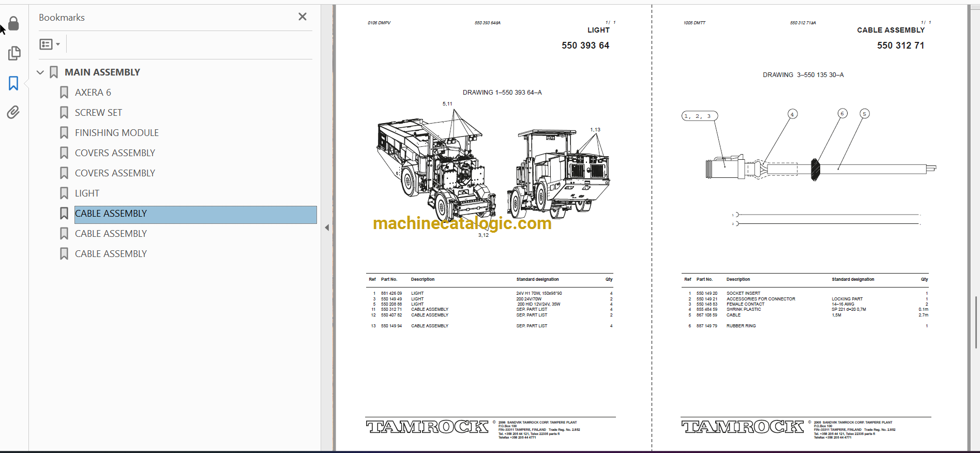This screenshot has width=980, height=453.
Task: Click the LIGHT page title text
Action: point(598,30)
